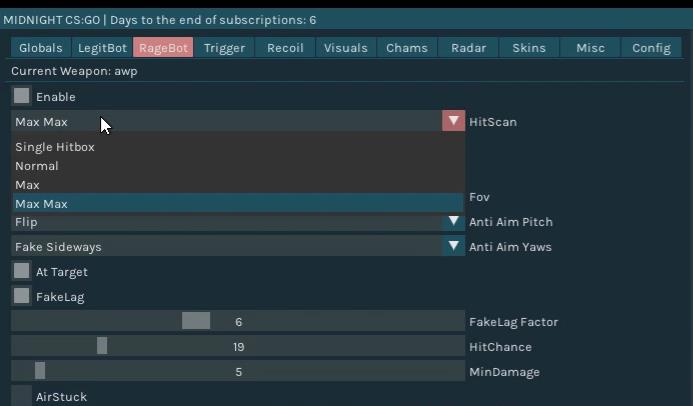The image size is (693, 406).
Task: Go to the Trigger tab
Action: pos(224,48)
